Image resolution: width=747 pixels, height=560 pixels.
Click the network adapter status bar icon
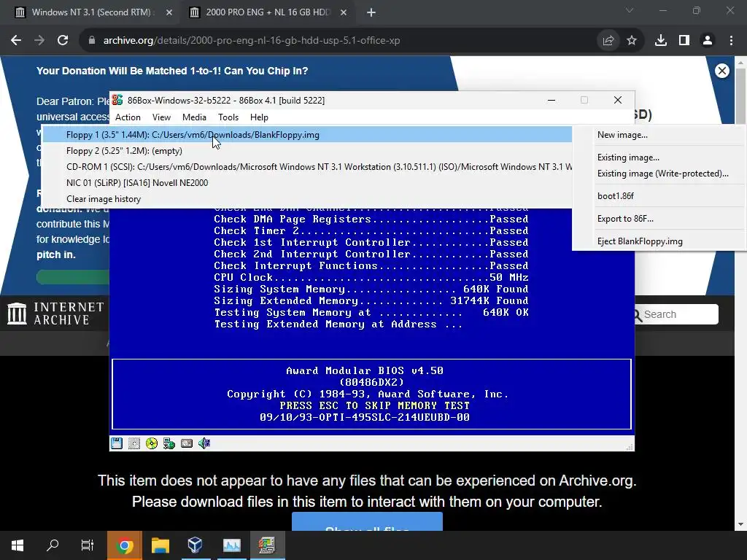pos(169,443)
